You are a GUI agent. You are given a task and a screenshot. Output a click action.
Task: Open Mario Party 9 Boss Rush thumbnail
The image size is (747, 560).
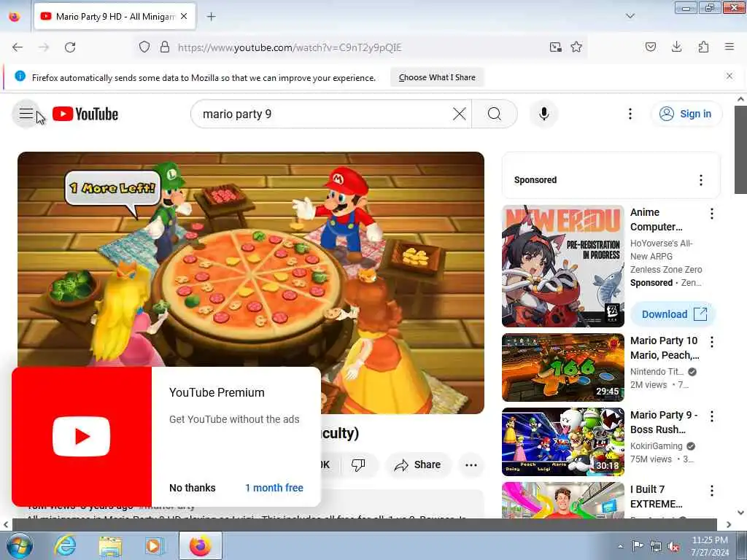tap(562, 442)
